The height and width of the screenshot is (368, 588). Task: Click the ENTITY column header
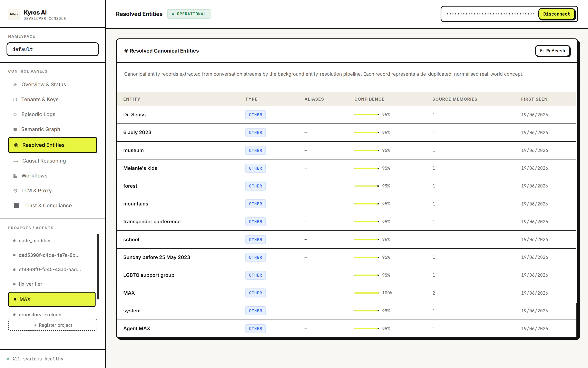pyautogui.click(x=132, y=99)
